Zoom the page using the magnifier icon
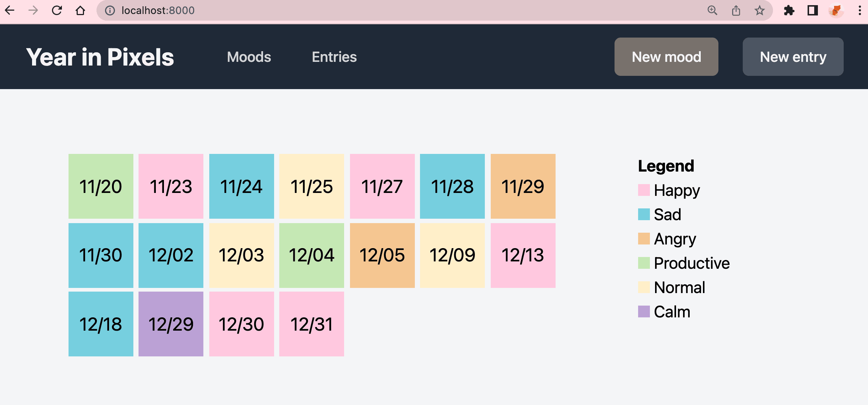868x405 pixels. coord(713,10)
